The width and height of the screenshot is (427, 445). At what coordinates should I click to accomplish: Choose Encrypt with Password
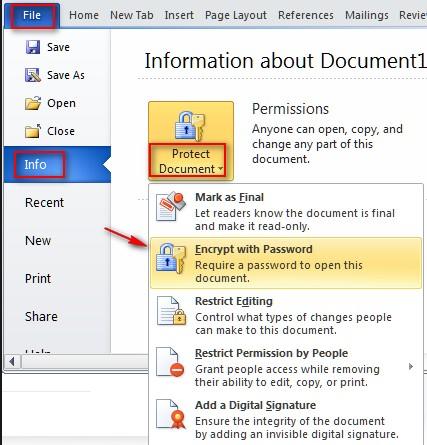[286, 263]
